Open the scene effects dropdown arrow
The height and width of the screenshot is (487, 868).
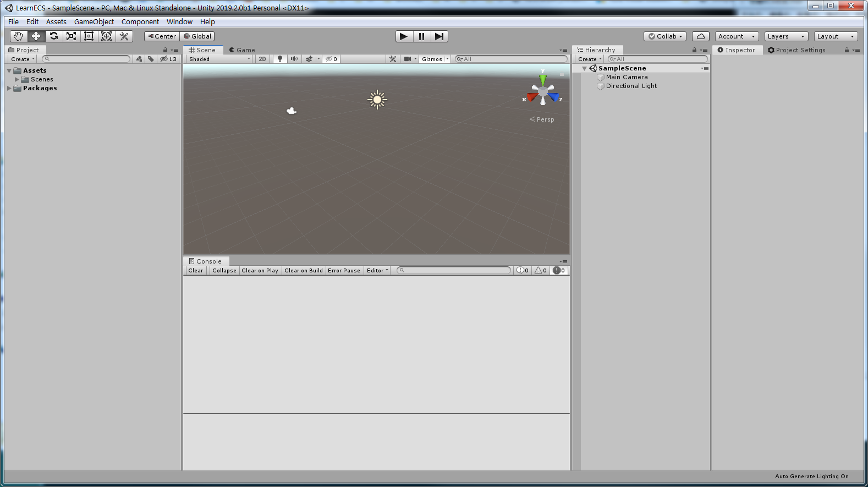pos(318,59)
